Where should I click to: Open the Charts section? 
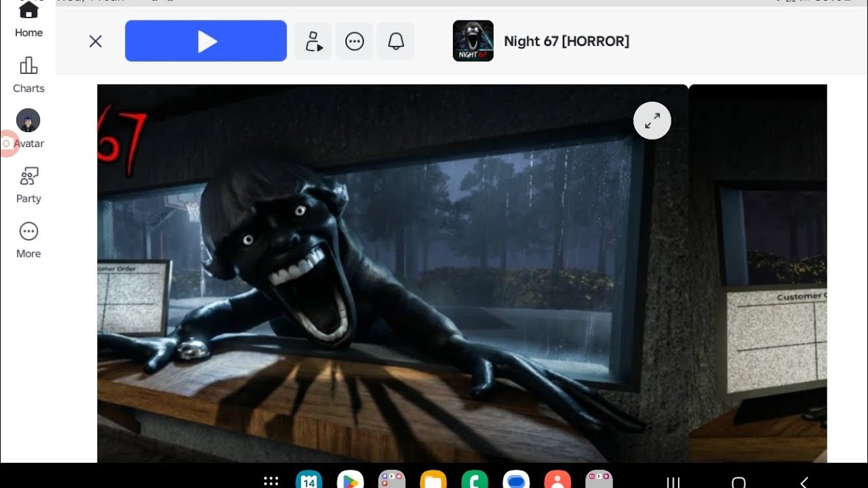[28, 75]
